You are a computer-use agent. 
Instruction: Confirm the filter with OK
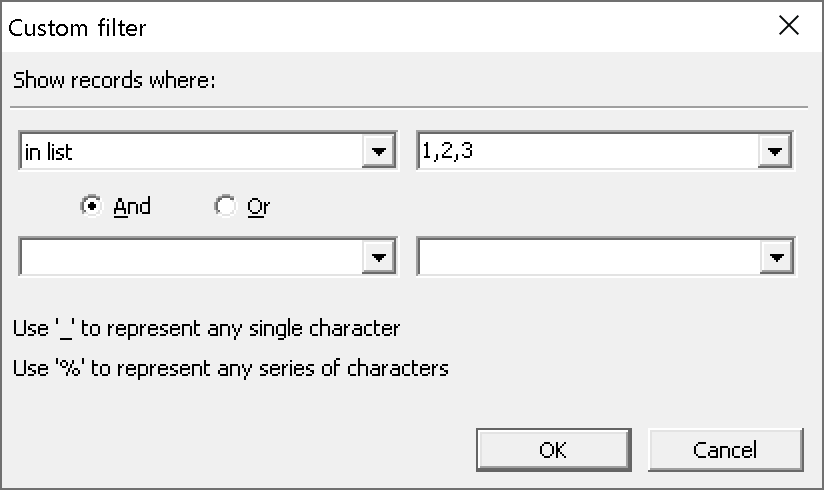pos(552,449)
